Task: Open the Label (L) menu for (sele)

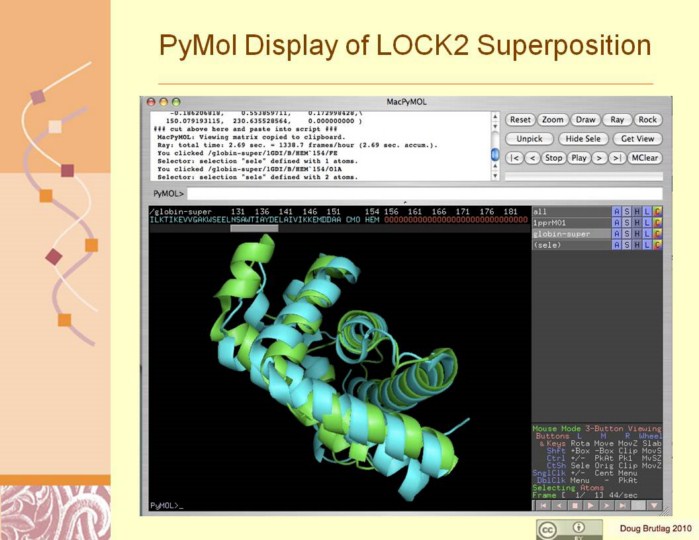Action: [648, 245]
